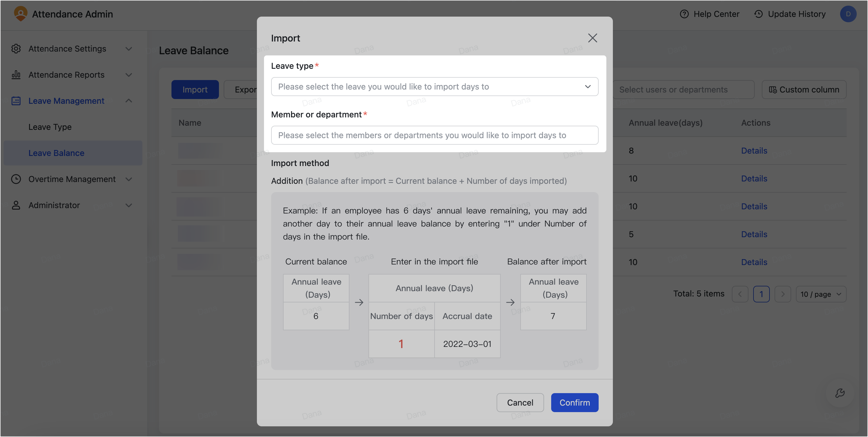This screenshot has width=868, height=437.
Task: Click the Attendance Reports chart icon
Action: coord(16,75)
